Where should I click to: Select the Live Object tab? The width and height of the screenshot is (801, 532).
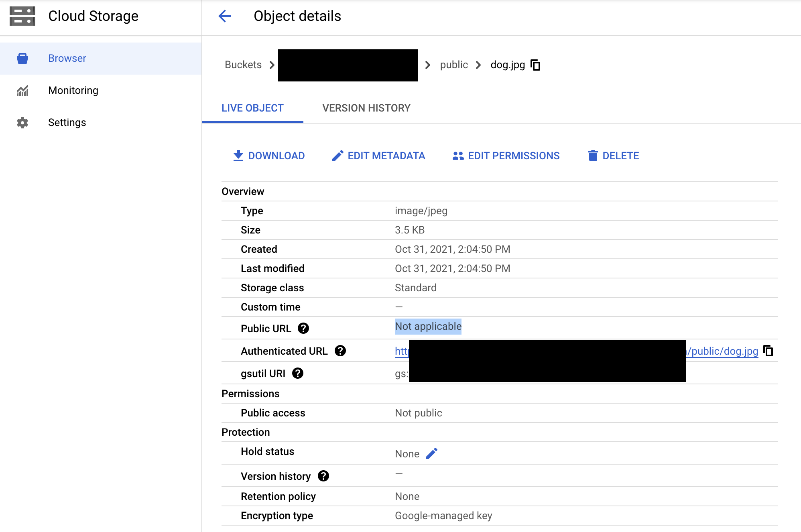point(252,108)
